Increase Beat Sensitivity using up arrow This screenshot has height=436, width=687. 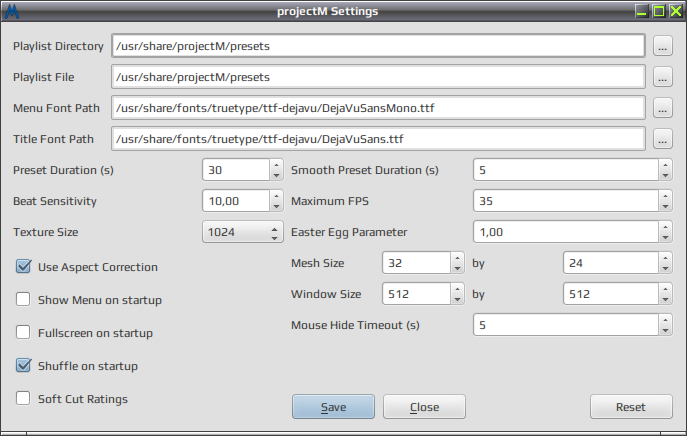point(276,196)
